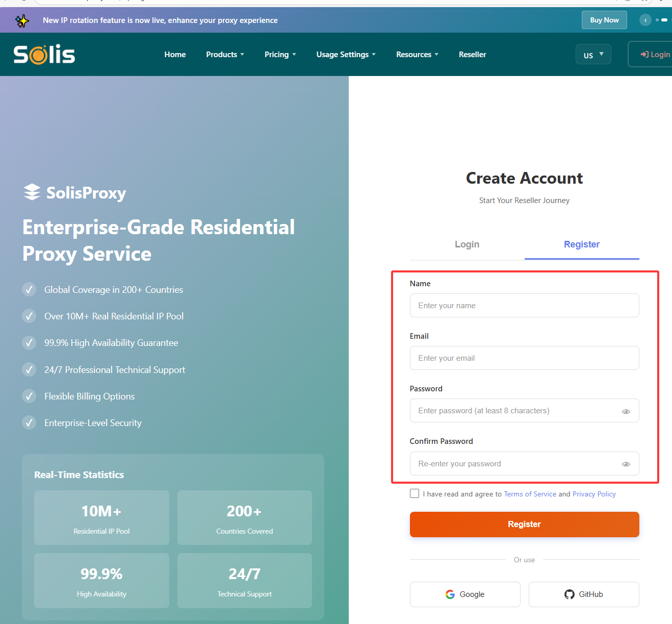Open the Terms of Service link
Screen dimensions: 672x624
[530, 494]
